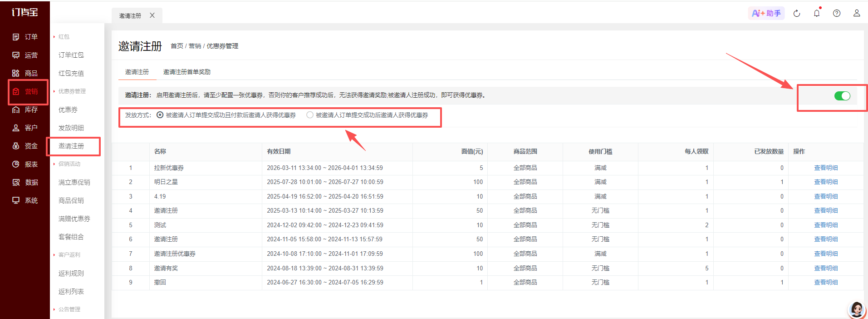The width and height of the screenshot is (868, 319).
Task: Select the 邀请注册 top page tab
Action: click(x=130, y=15)
